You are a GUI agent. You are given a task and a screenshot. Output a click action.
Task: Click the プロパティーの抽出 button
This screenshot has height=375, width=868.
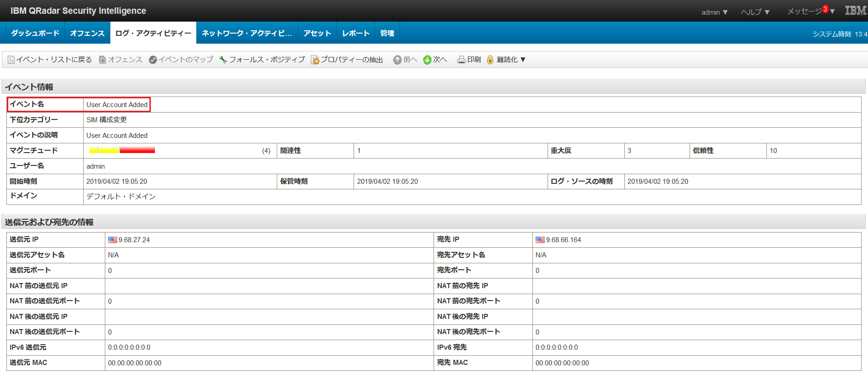352,60
